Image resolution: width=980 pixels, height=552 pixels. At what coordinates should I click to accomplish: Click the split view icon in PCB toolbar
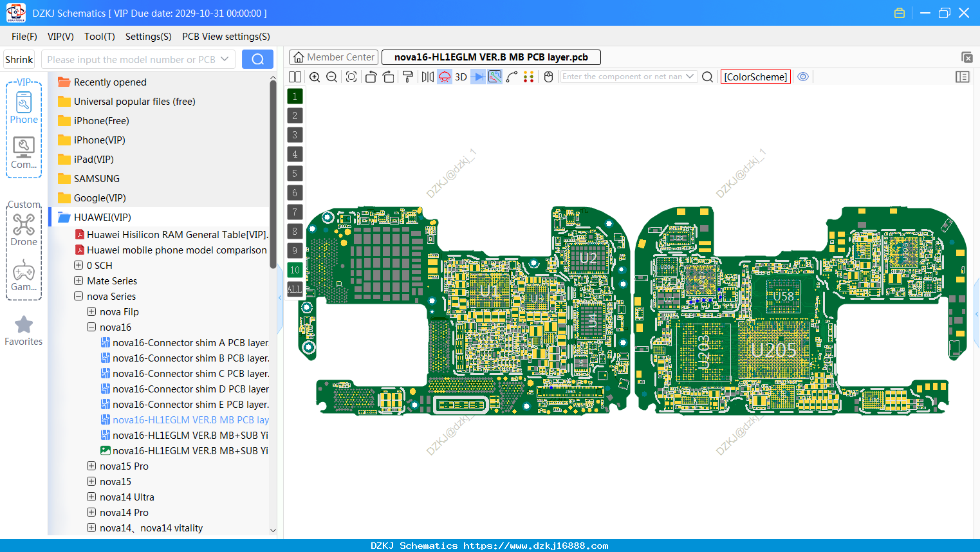(x=295, y=77)
